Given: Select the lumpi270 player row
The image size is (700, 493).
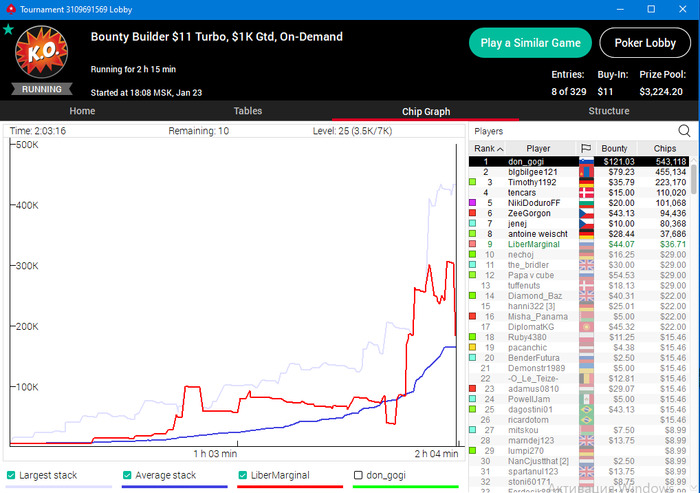Looking at the screenshot, I should click(x=579, y=451).
